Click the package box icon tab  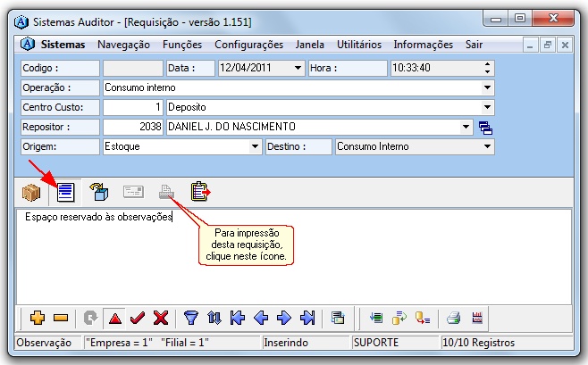(32, 192)
